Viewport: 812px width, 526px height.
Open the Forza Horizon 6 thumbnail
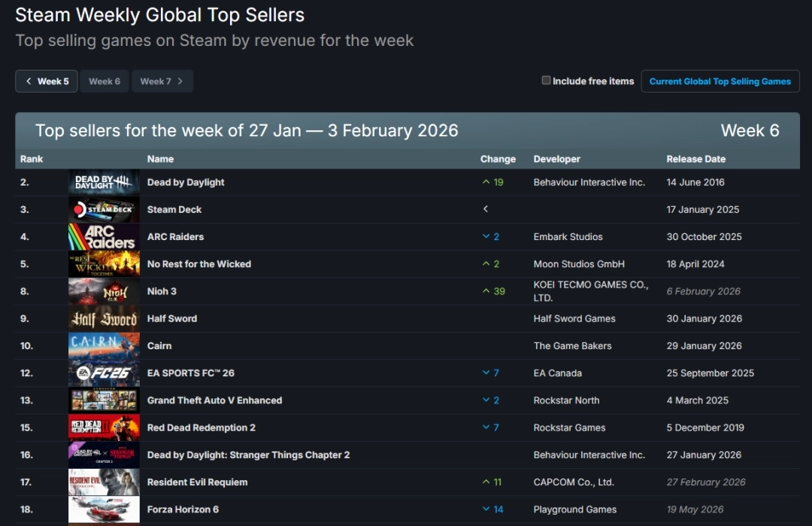[104, 509]
